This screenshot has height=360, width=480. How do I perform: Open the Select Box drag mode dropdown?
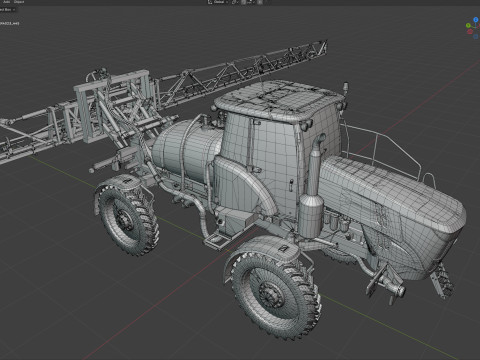[7, 10]
